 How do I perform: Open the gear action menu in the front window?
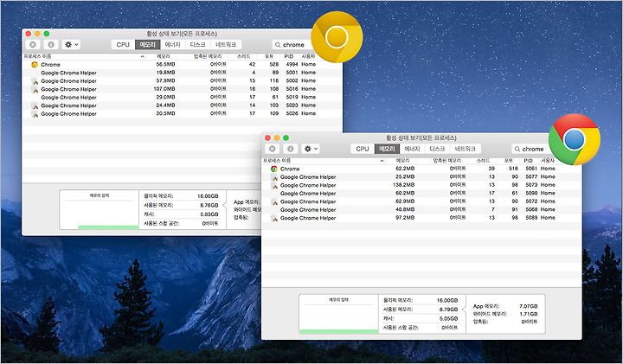(311, 149)
